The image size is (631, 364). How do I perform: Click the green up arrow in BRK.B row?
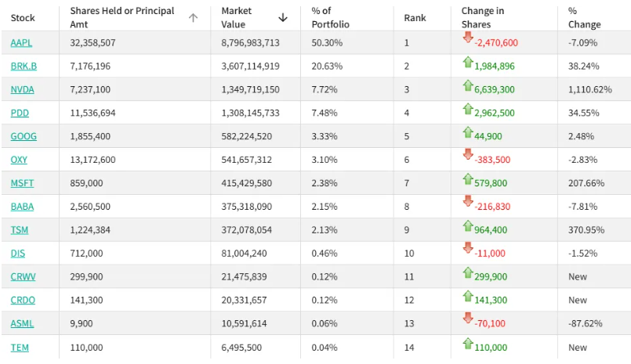tap(468, 62)
